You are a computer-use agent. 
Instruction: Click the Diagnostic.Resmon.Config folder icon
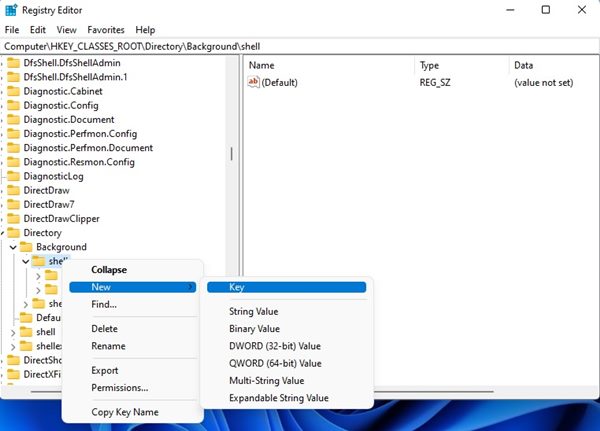tap(13, 162)
